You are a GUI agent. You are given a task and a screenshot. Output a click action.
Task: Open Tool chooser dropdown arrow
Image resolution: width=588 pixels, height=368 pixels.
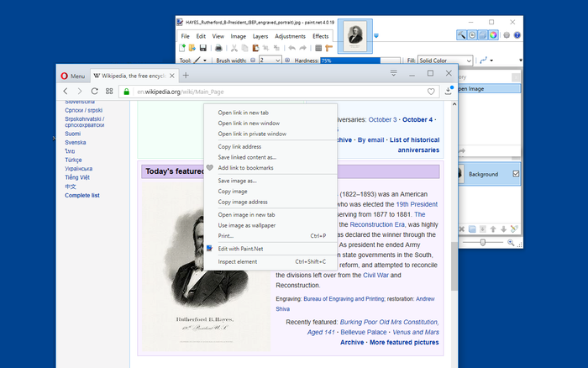[205, 60]
